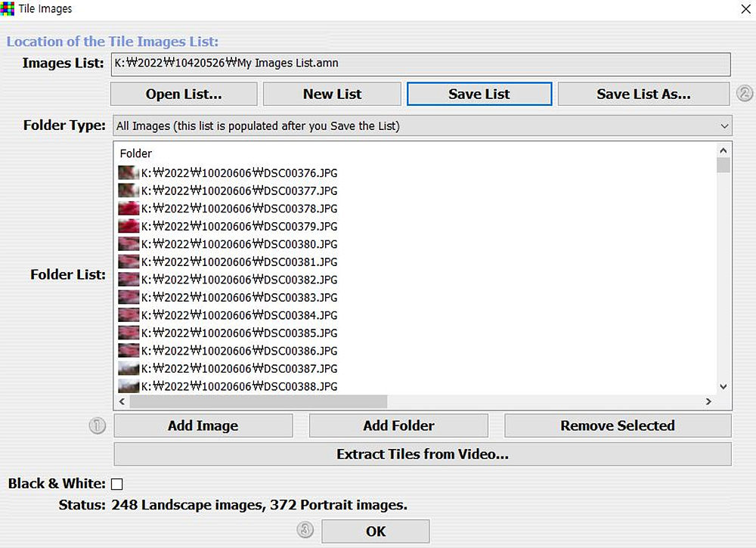Select the thumbnail of DSC00388.JPG
756x548 pixels.
coord(129,386)
